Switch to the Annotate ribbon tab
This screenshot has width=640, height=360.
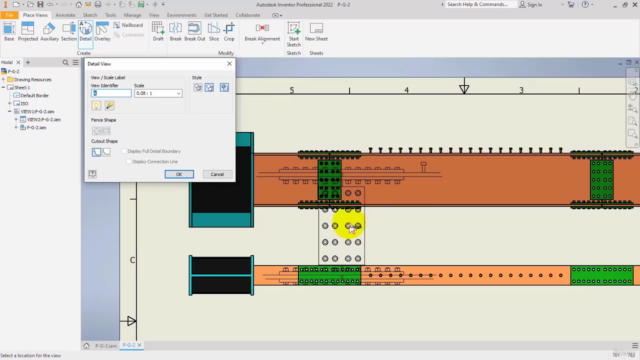tap(65, 15)
